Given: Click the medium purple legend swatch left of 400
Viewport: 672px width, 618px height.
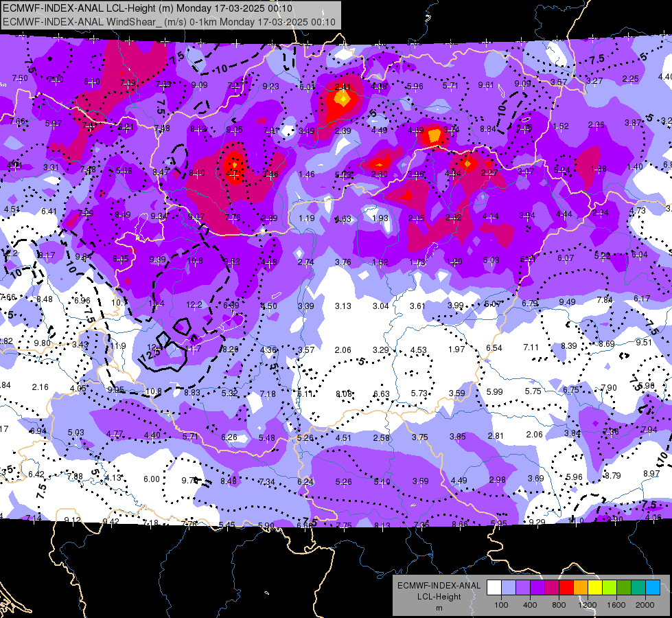Looking at the screenshot, I should coord(523,588).
